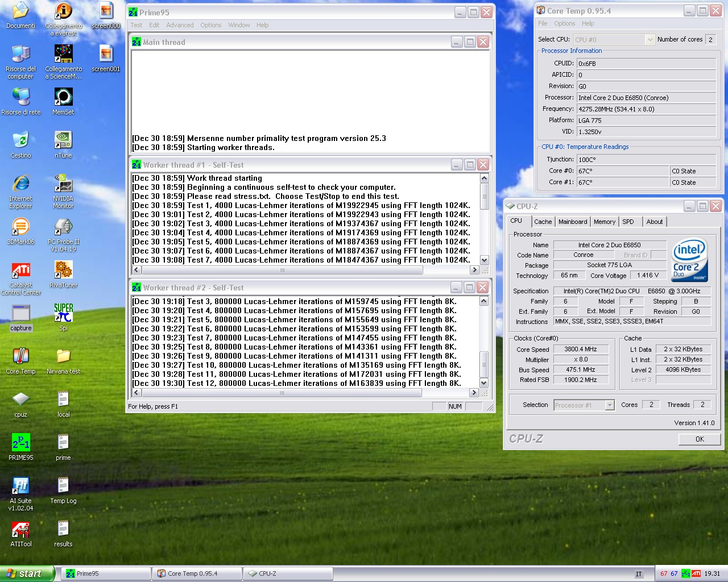
Task: Open the Temp Log text file
Action: pos(63,491)
